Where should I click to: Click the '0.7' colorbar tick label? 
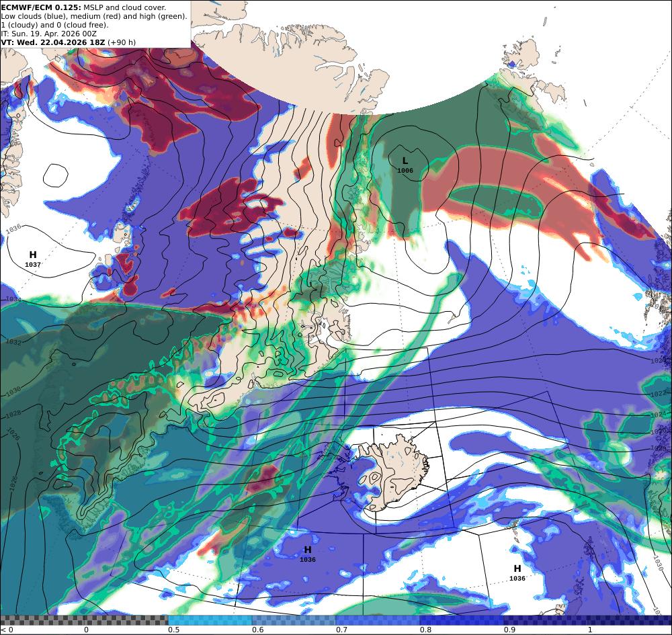point(341,630)
